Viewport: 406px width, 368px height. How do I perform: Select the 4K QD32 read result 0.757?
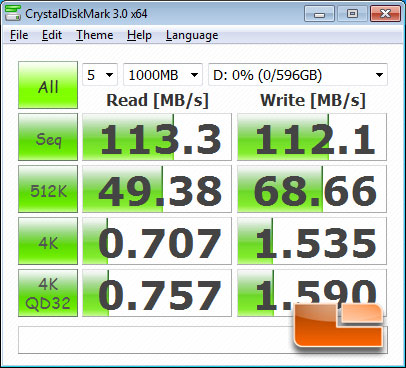click(x=157, y=293)
